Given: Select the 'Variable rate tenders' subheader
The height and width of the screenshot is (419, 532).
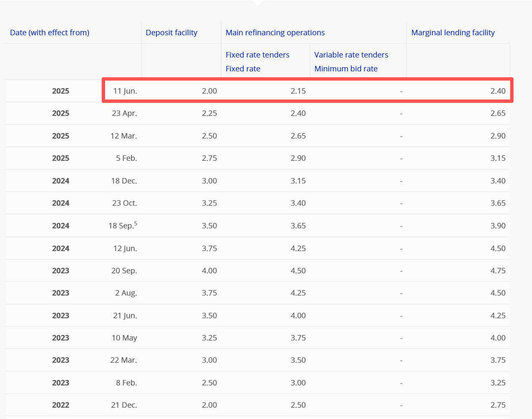Looking at the screenshot, I should [x=351, y=55].
